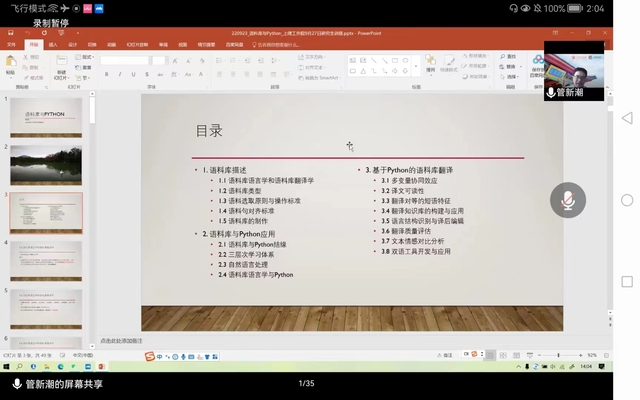Click the Bold formatting icon

[x=104, y=73]
